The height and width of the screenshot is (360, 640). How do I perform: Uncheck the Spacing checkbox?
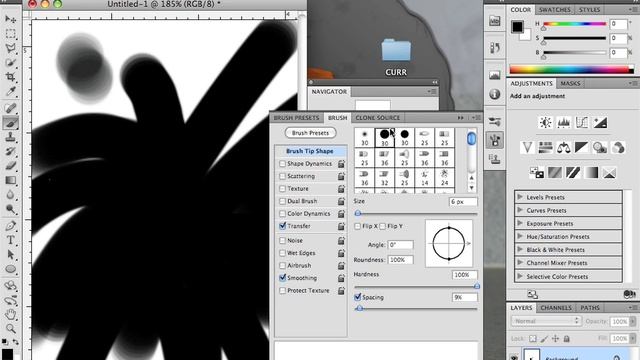click(358, 297)
